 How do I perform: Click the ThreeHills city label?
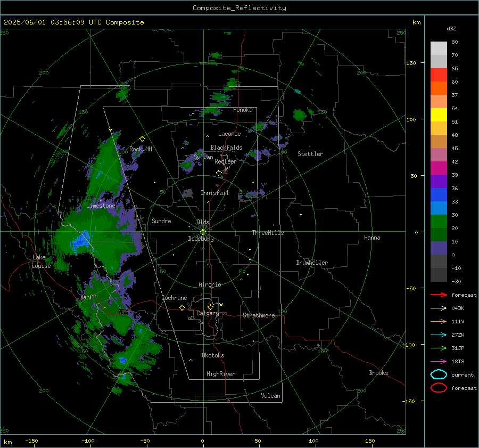[x=268, y=233]
